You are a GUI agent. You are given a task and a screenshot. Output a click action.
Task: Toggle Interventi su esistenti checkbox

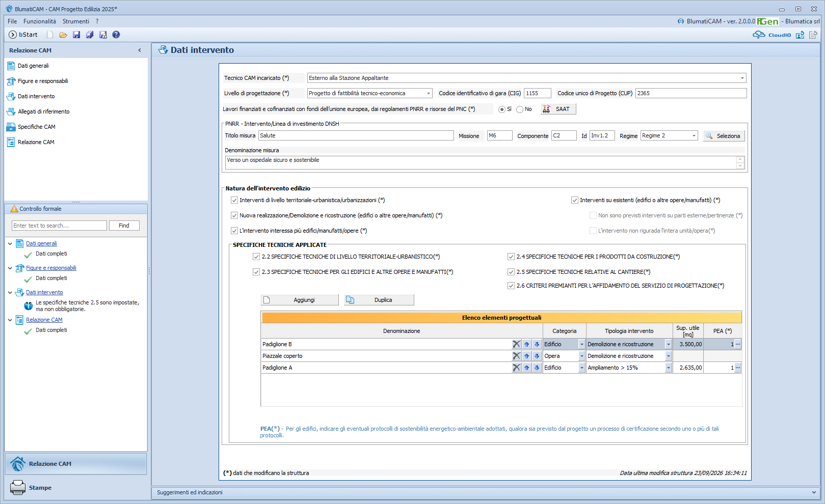point(575,200)
